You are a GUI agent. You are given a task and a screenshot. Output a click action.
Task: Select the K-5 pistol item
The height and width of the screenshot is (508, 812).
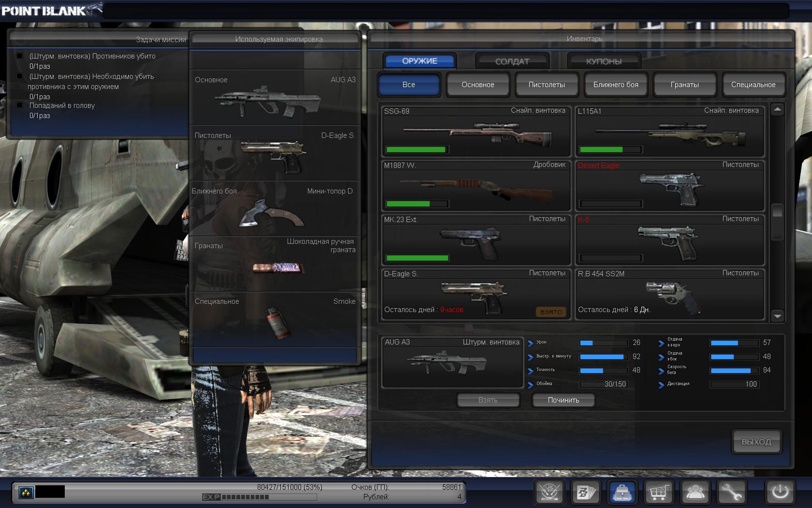[x=670, y=240]
